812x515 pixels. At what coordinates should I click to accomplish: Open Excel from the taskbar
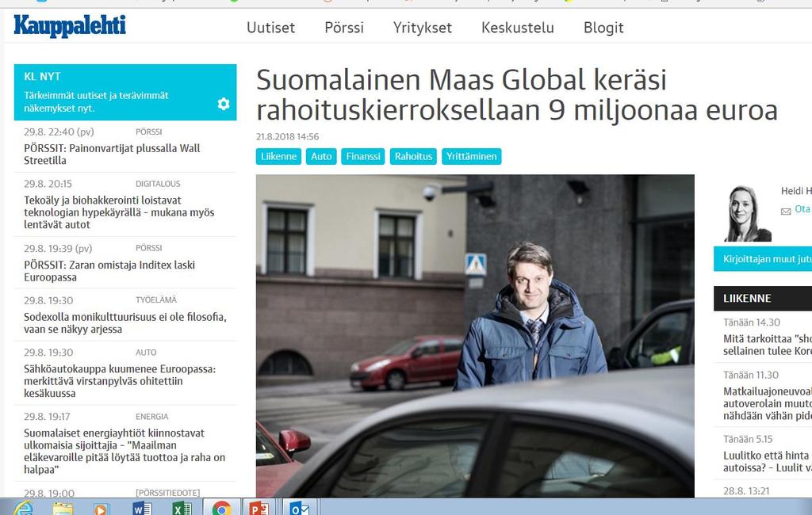tap(182, 509)
